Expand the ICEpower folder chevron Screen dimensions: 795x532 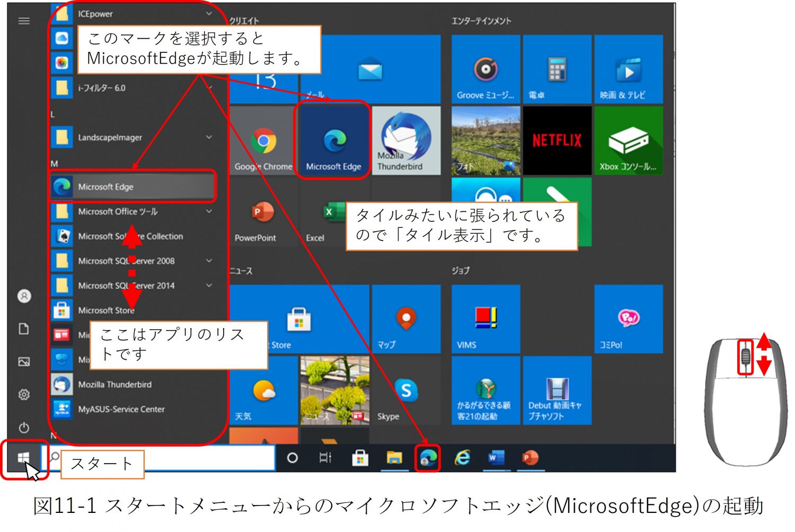point(209,13)
